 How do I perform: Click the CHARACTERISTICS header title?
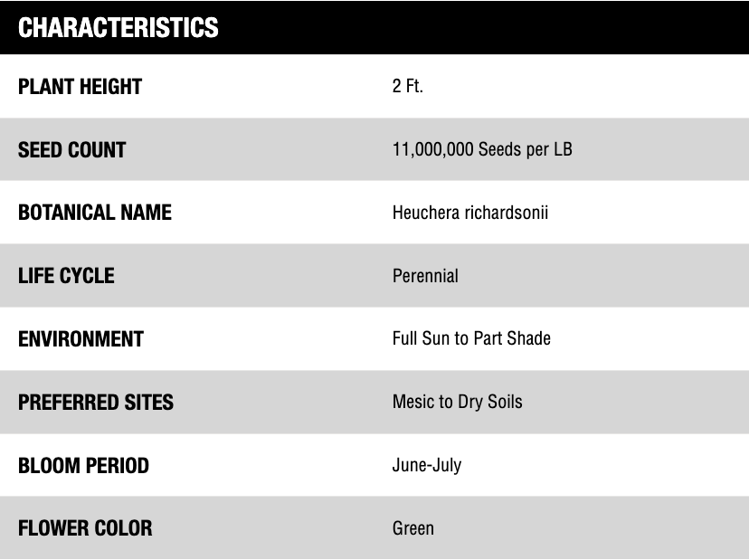(x=118, y=27)
